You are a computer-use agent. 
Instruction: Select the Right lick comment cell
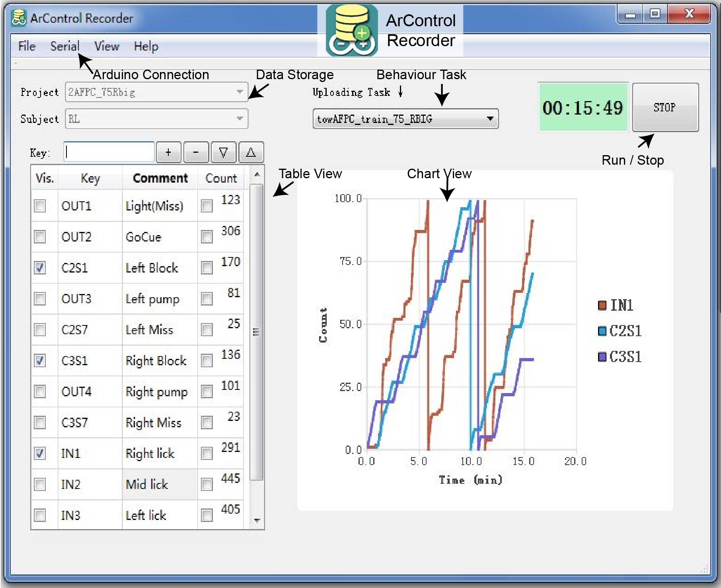[160, 454]
